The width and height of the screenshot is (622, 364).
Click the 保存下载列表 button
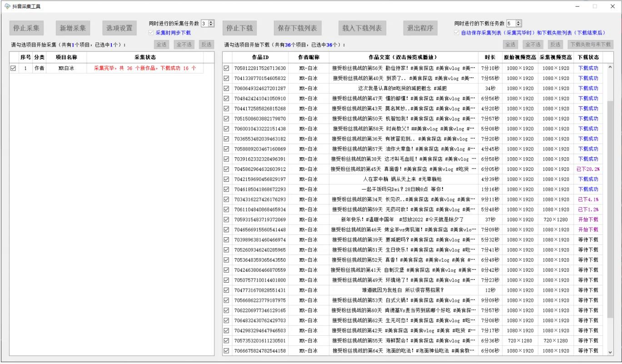click(297, 28)
